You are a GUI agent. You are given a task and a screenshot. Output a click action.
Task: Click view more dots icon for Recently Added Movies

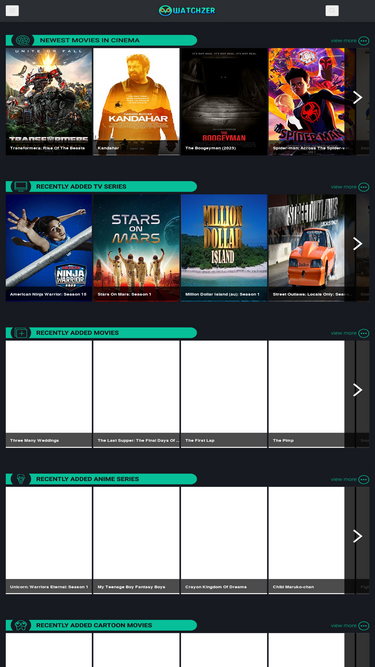pyautogui.click(x=364, y=333)
